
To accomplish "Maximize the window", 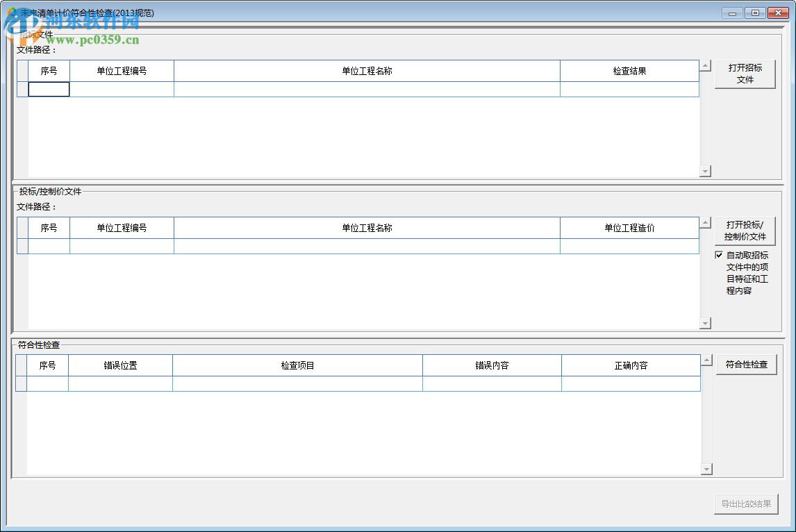I will tap(755, 13).
